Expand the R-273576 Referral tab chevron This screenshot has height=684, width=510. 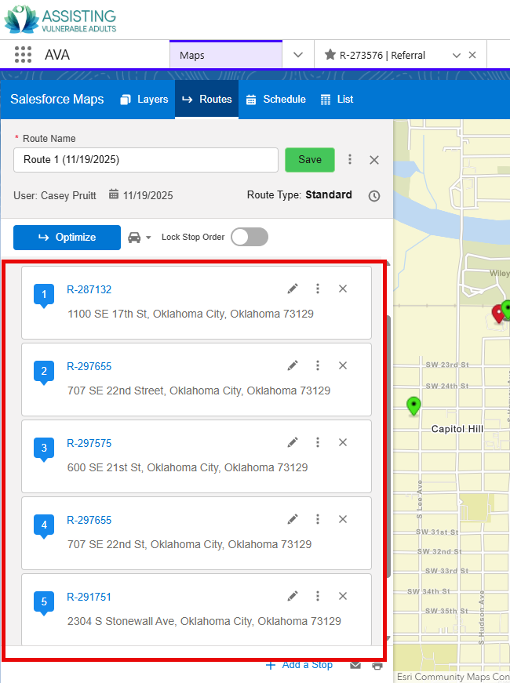[457, 55]
